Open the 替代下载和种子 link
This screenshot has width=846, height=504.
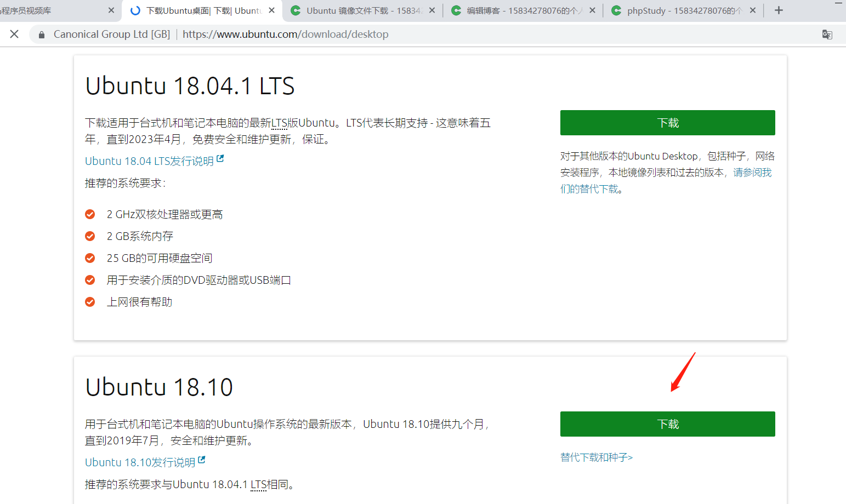point(597,457)
